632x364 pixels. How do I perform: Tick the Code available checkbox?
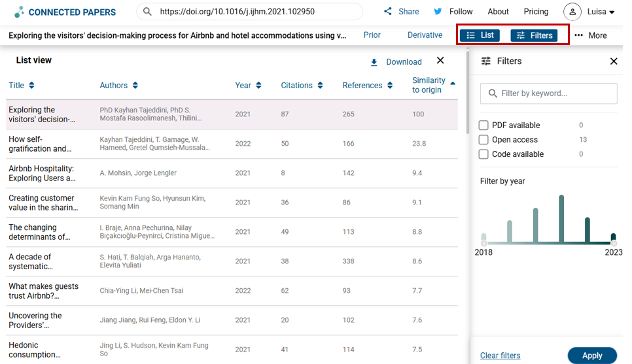pos(483,154)
